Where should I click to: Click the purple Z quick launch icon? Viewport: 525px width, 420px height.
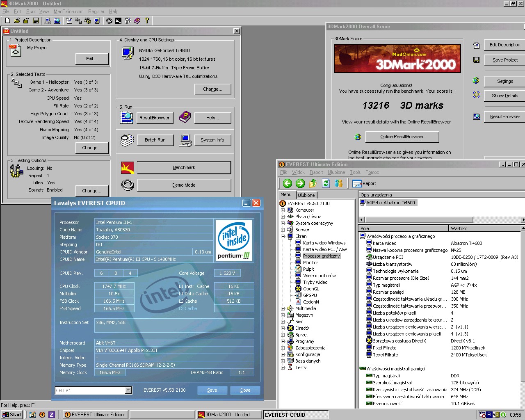coord(52,415)
